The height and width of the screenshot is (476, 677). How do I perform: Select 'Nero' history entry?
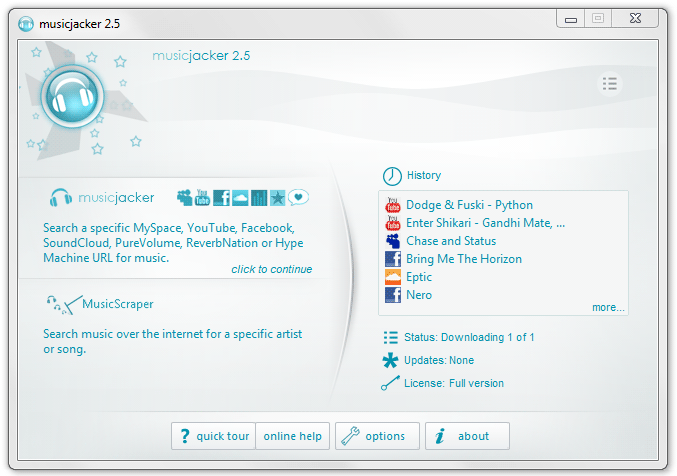pyautogui.click(x=419, y=295)
